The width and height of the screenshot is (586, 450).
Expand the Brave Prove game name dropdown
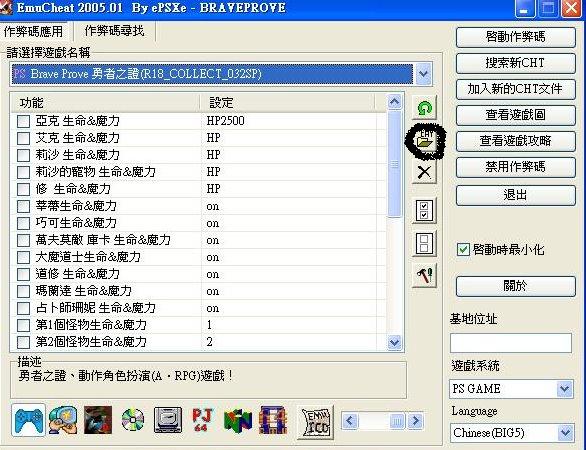tap(423, 73)
